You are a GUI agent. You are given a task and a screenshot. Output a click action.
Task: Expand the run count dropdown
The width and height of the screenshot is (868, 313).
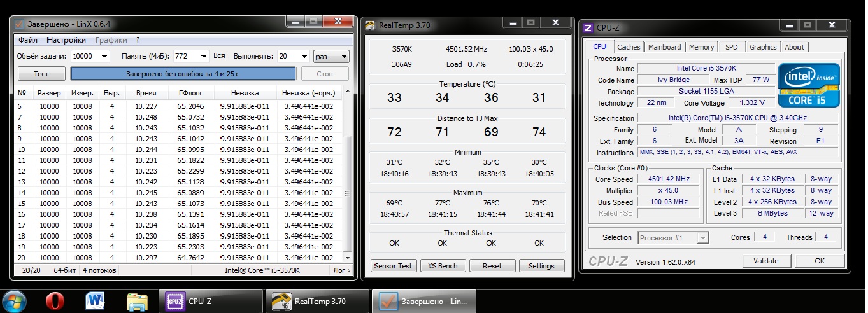pyautogui.click(x=303, y=57)
